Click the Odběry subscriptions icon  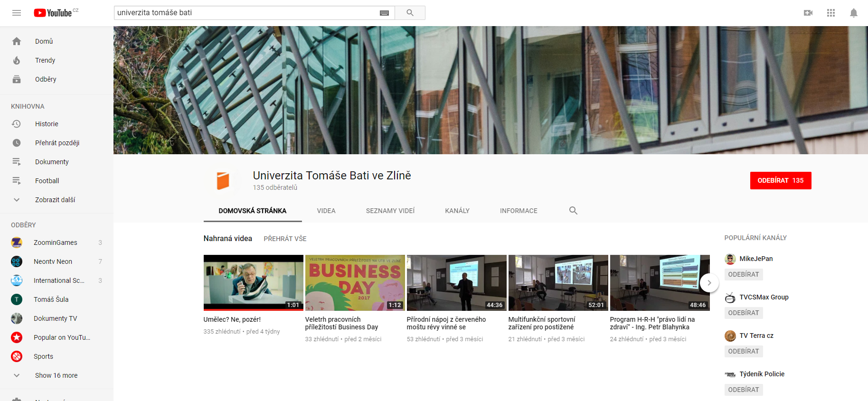pos(17,79)
